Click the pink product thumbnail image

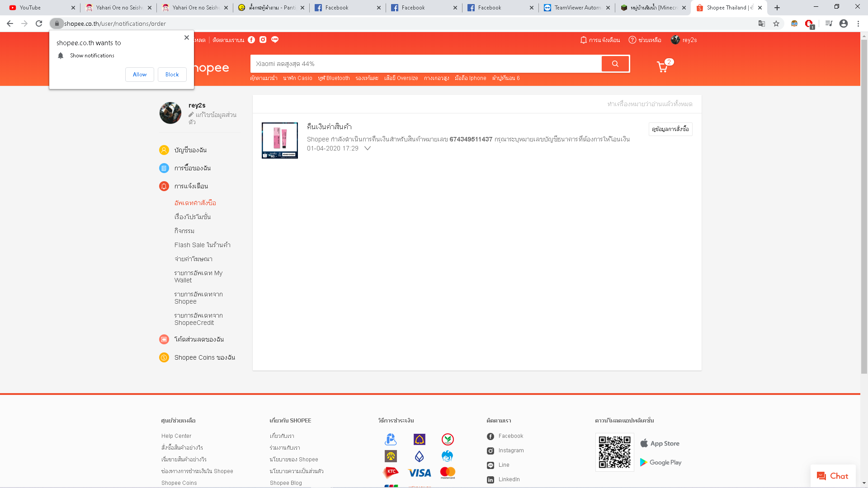[280, 141]
